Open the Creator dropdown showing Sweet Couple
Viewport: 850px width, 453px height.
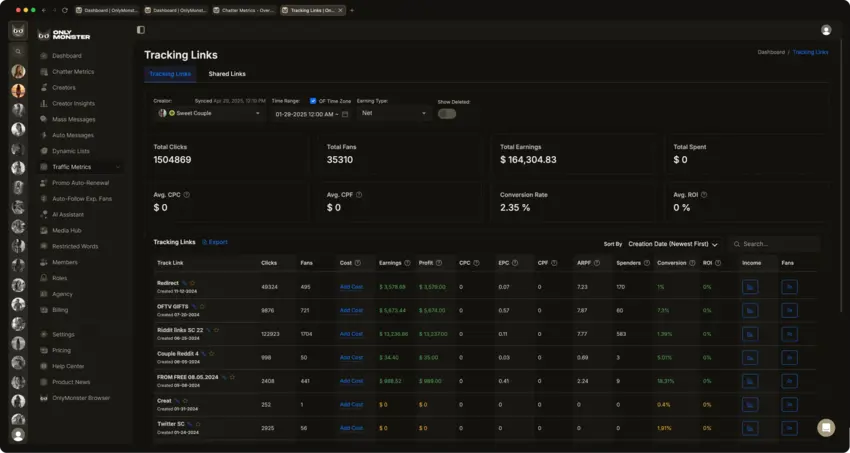[209, 114]
